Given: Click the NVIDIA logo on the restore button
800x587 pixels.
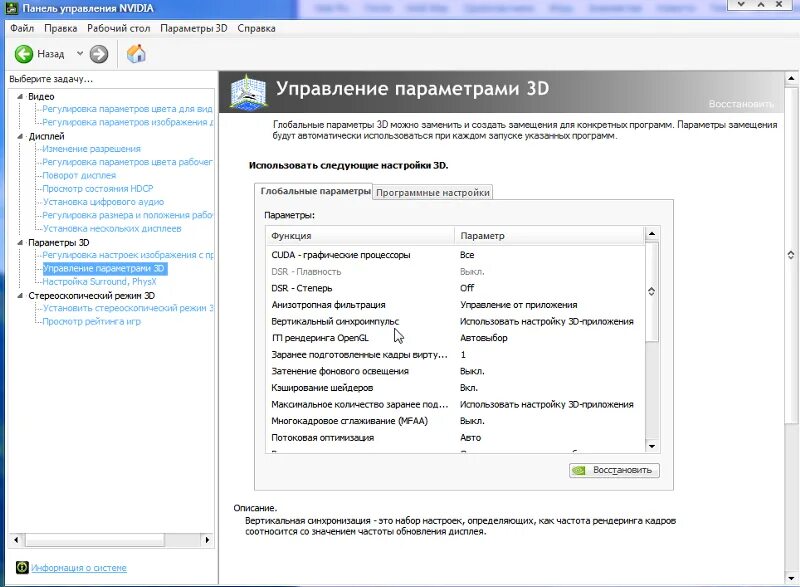Looking at the screenshot, I should 579,470.
